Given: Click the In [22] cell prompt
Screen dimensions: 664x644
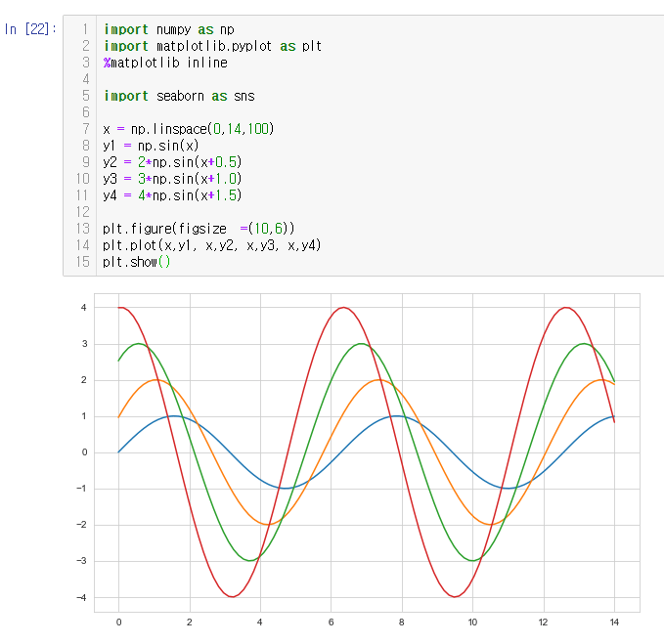Looking at the screenshot, I should 30,29.
